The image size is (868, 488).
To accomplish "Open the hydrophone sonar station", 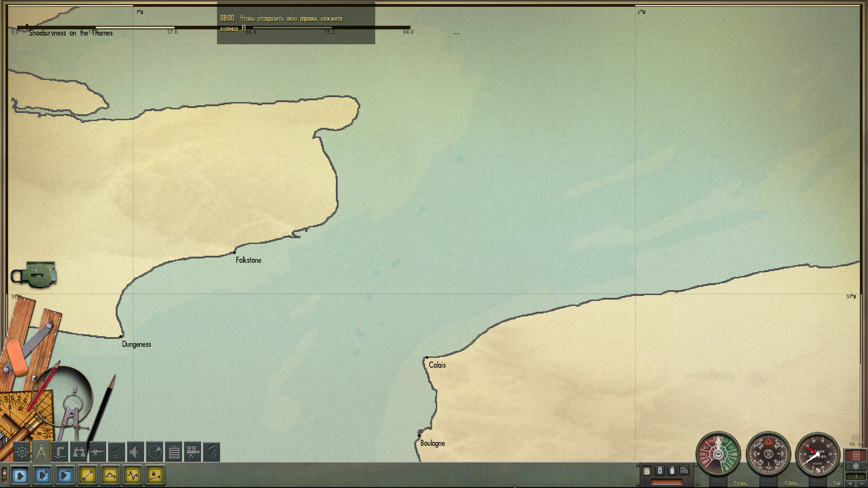I will click(x=136, y=451).
